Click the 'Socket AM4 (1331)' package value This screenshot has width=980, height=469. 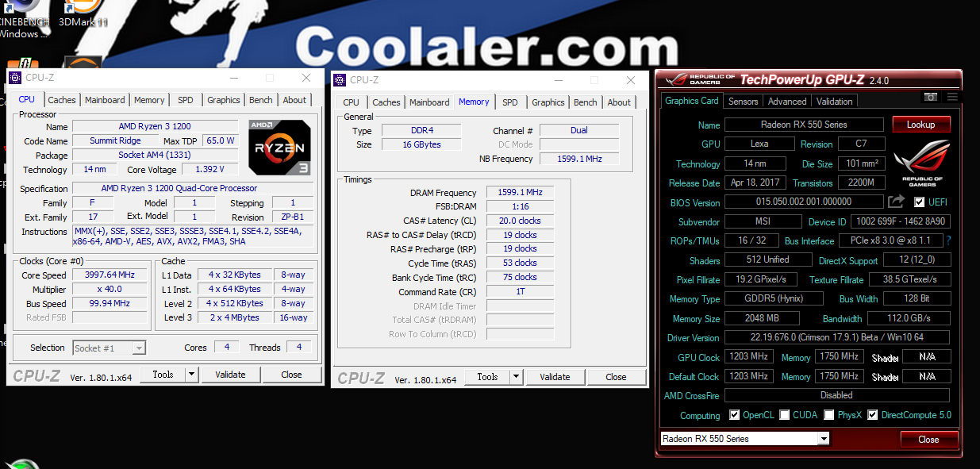pyautogui.click(x=156, y=155)
